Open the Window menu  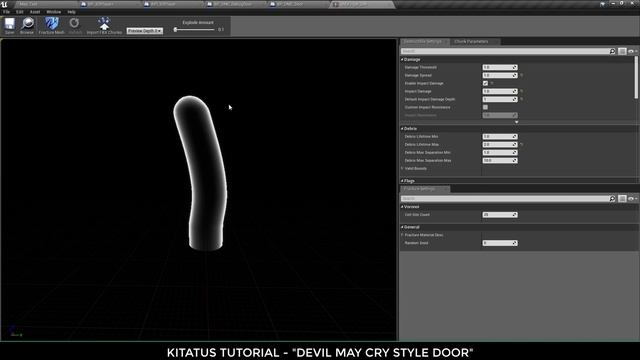53,12
